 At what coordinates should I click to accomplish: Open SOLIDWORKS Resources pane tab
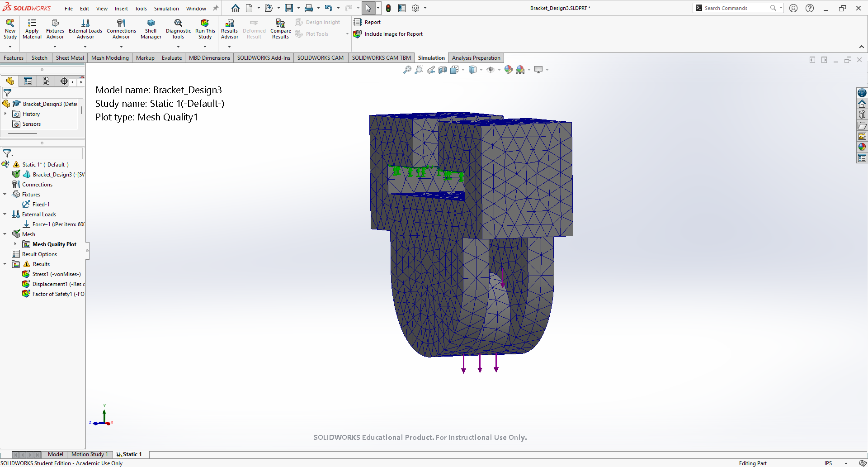click(862, 104)
